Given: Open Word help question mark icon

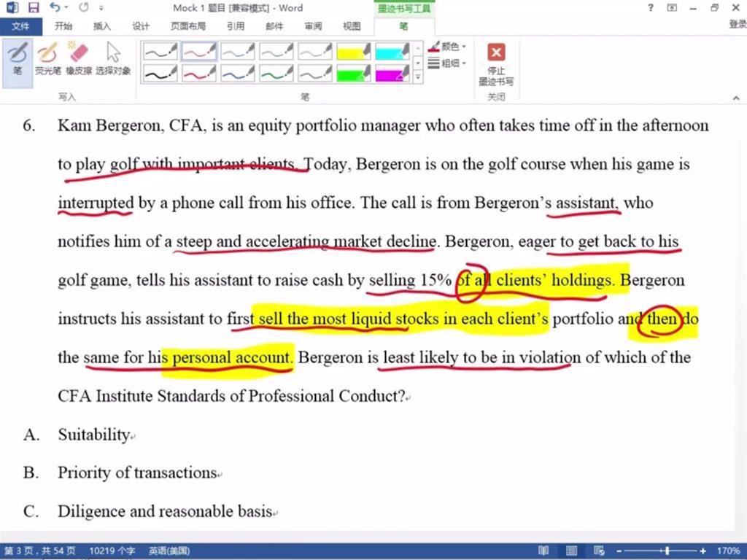Looking at the screenshot, I should [x=650, y=8].
